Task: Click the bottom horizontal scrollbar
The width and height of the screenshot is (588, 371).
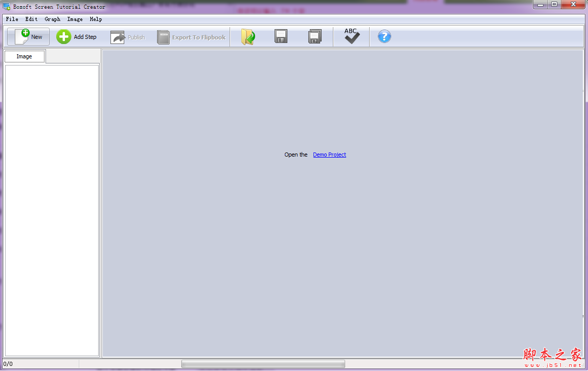Action: [262, 364]
